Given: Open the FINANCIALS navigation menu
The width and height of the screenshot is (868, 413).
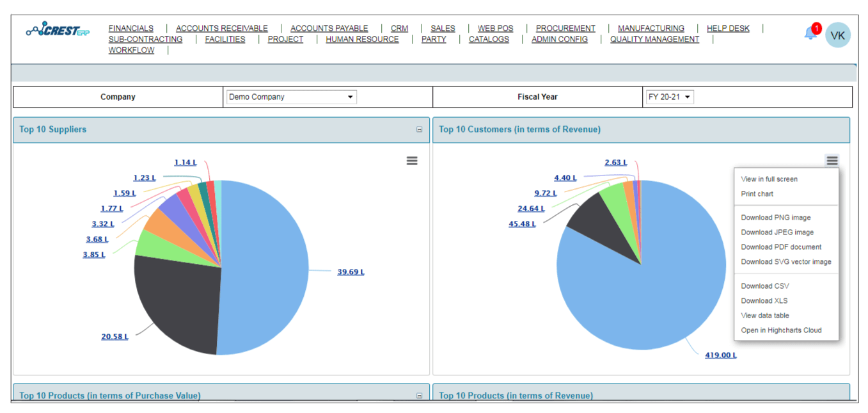Looking at the screenshot, I should click(x=131, y=28).
